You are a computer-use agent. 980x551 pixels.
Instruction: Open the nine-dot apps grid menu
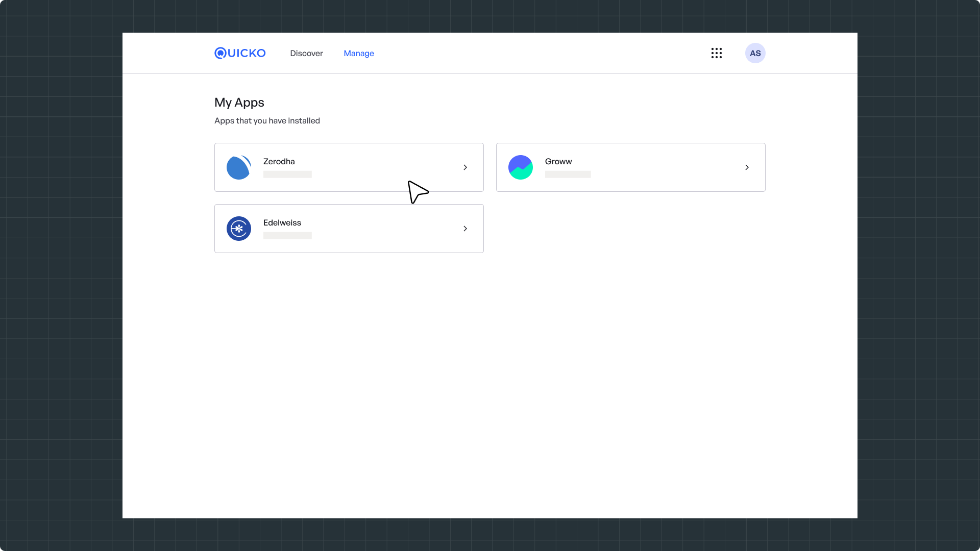point(716,53)
